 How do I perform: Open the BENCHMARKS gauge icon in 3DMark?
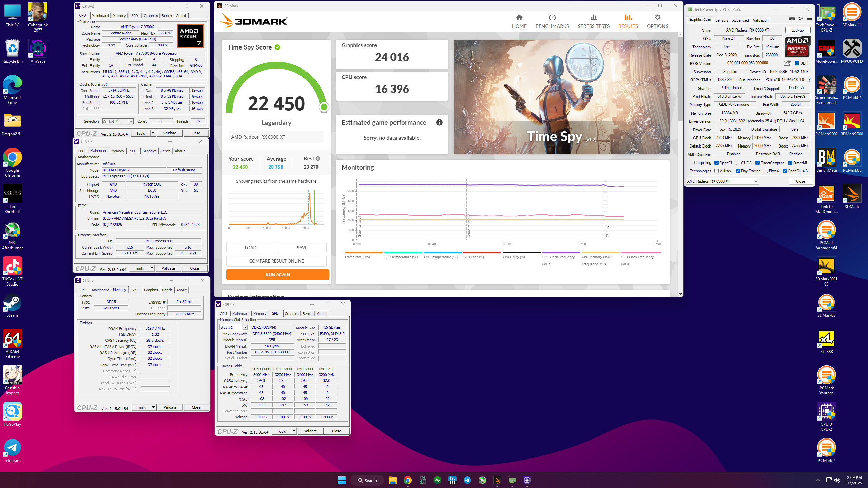click(x=552, y=17)
